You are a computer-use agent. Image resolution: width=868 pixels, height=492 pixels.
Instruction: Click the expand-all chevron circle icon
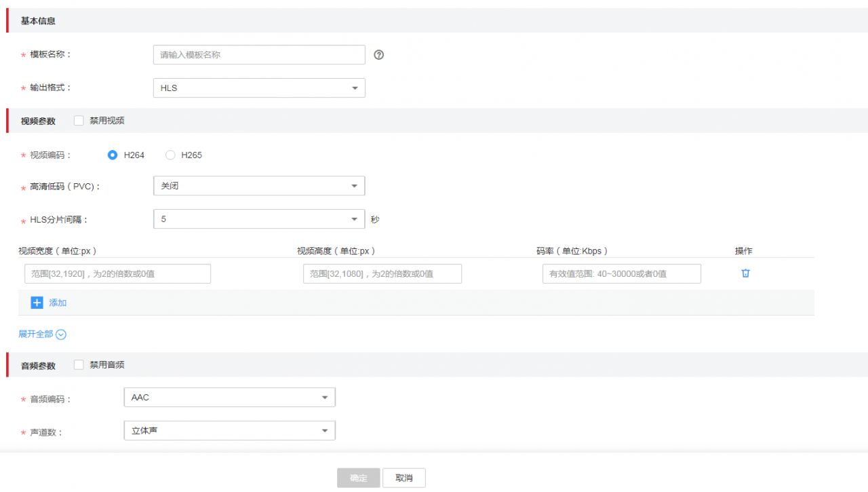point(61,335)
